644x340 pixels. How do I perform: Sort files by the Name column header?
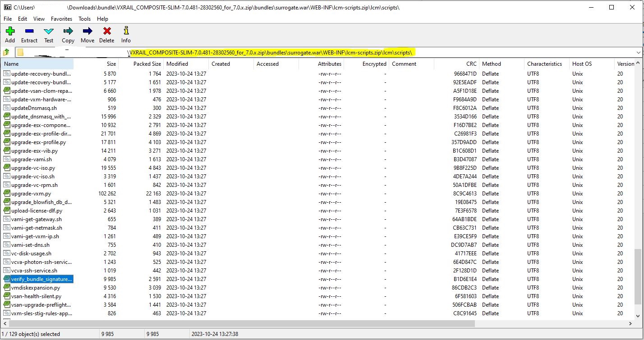pyautogui.click(x=36, y=64)
